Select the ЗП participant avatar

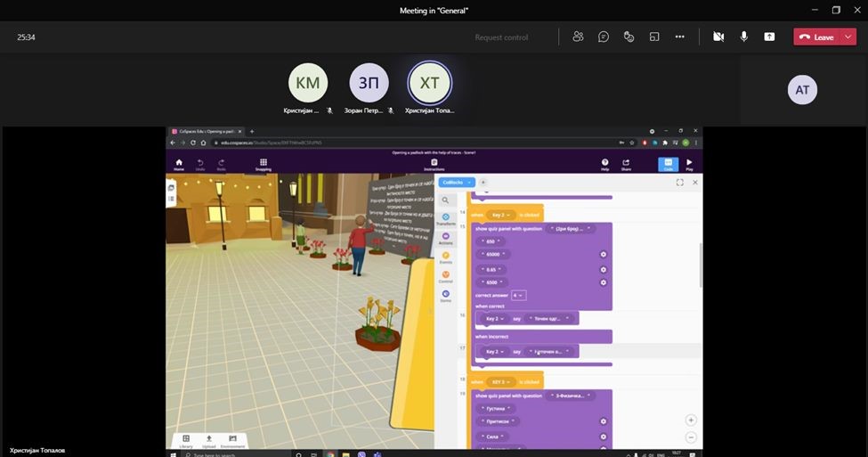(x=369, y=83)
